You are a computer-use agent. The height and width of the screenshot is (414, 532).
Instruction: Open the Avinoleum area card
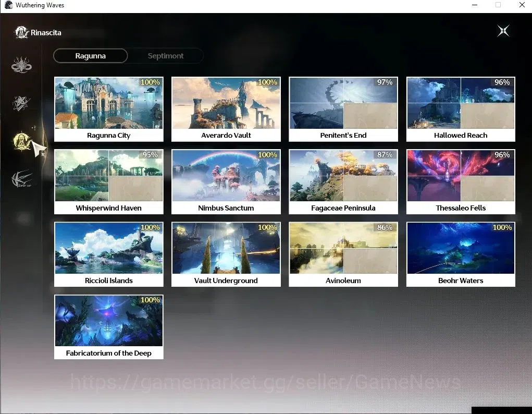pos(343,254)
